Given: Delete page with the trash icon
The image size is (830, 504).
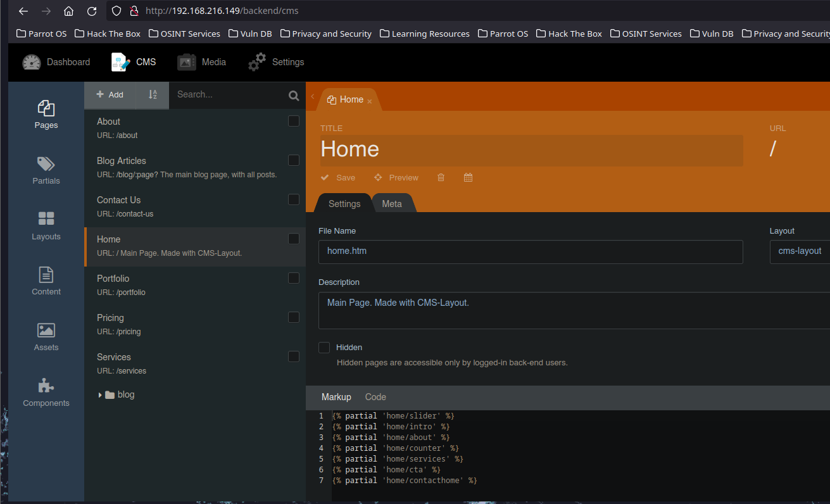Looking at the screenshot, I should click(x=441, y=178).
